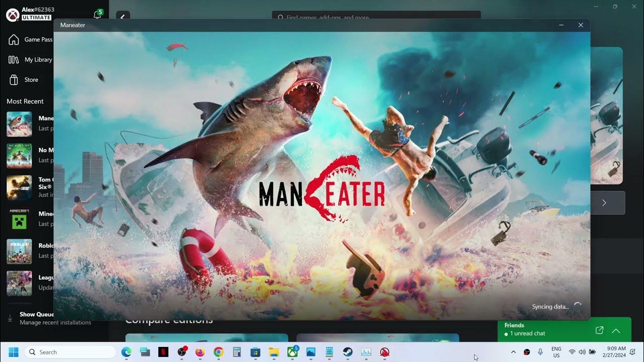The image size is (644, 362).
Task: Click the speaker volume icon in the tray
Action: point(582,352)
